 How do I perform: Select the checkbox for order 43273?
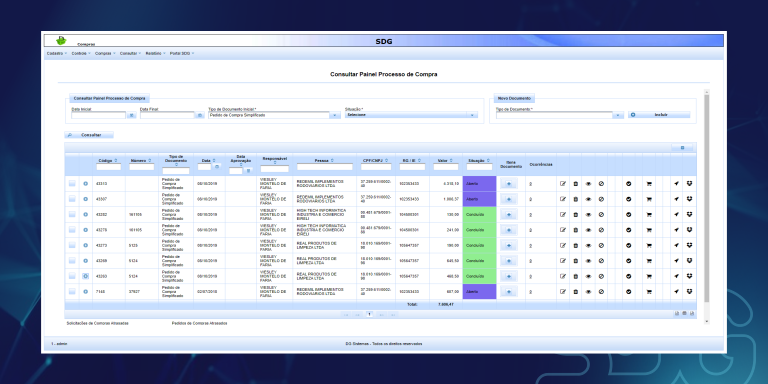coord(72,245)
